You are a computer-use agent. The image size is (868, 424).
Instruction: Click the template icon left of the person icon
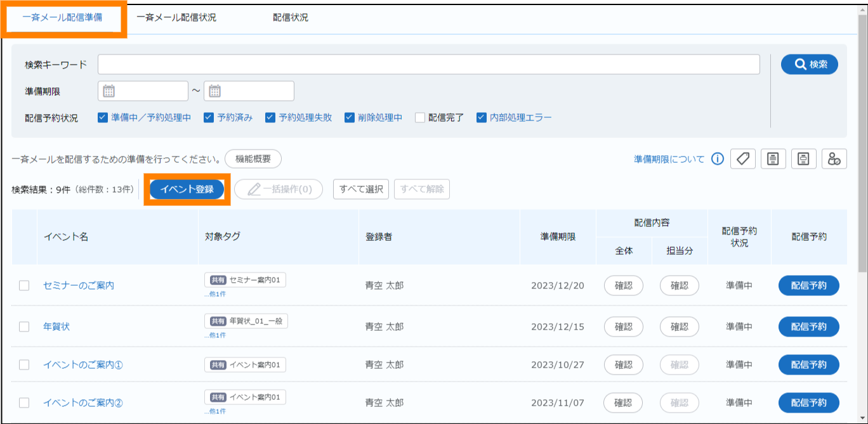point(804,159)
